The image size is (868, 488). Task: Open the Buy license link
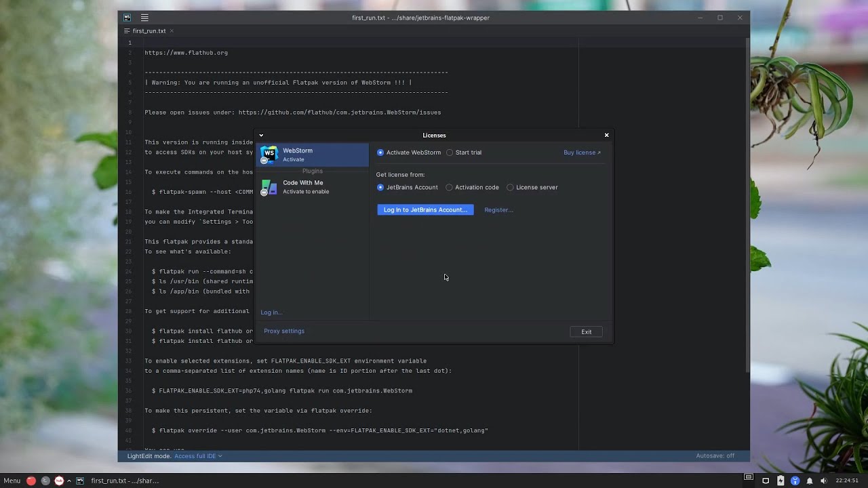coord(582,152)
